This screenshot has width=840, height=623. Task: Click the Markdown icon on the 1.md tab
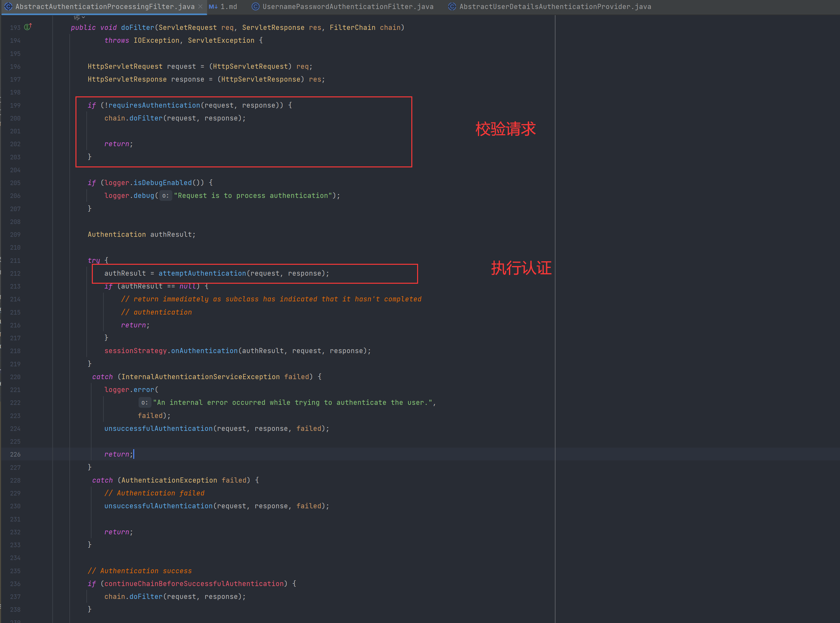click(213, 6)
